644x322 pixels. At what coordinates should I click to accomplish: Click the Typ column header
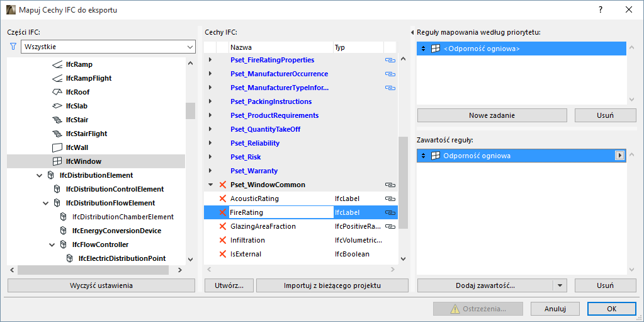[x=358, y=47]
